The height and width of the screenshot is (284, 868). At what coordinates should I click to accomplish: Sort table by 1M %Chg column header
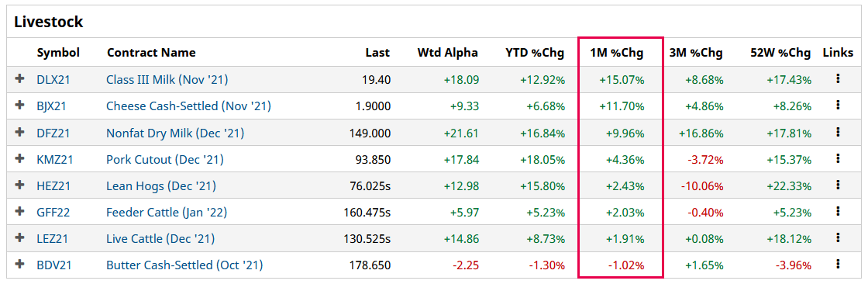pyautogui.click(x=618, y=53)
